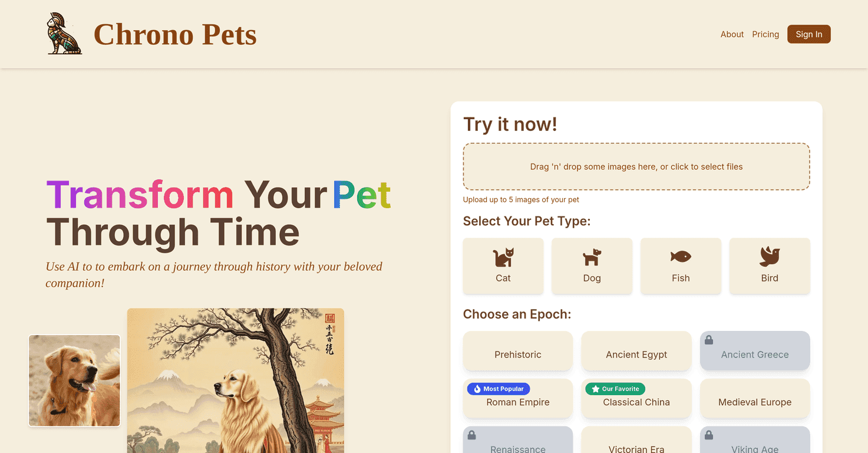
Task: Click the lock icon on Renaissance
Action: [471, 435]
